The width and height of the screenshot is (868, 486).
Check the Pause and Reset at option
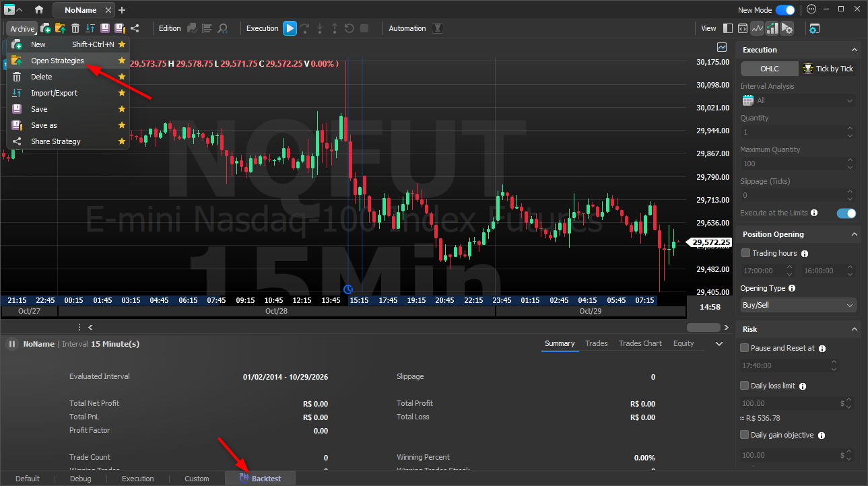click(745, 348)
